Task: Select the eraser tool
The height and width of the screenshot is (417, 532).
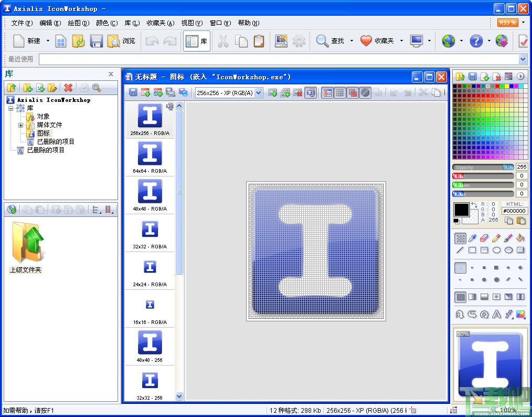Action: tap(484, 238)
